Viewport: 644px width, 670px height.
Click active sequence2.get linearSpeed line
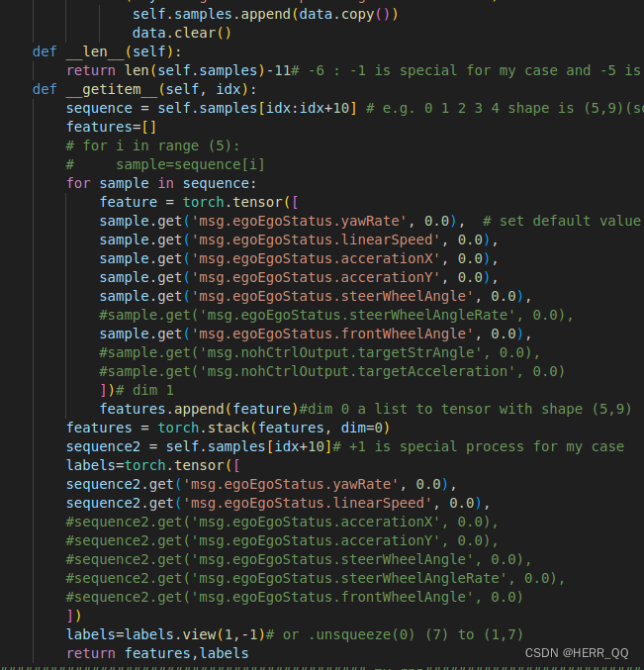(278, 503)
